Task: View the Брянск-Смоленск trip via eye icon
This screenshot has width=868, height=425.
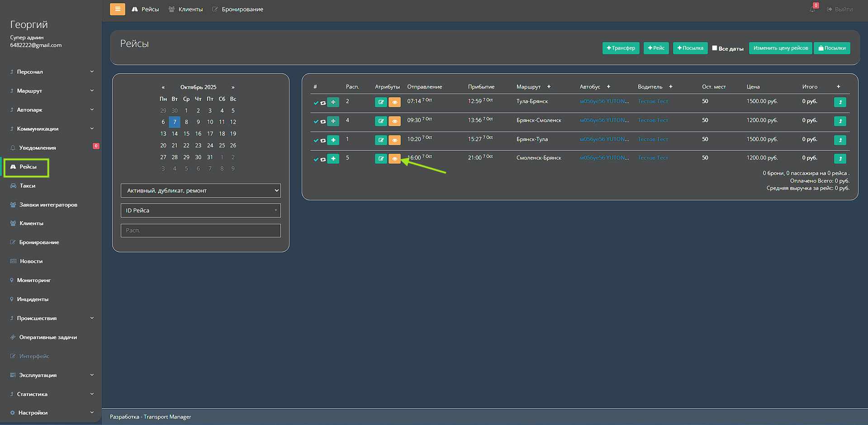Action: (x=394, y=121)
